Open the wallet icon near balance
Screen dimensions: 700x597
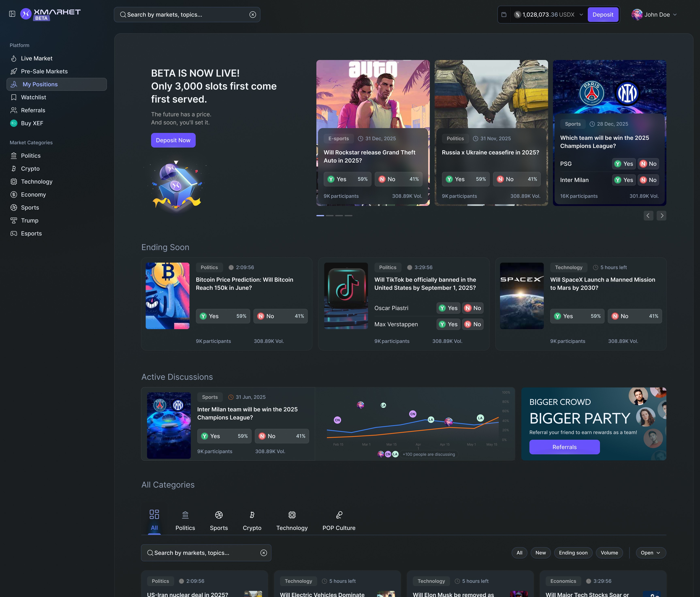tap(504, 15)
